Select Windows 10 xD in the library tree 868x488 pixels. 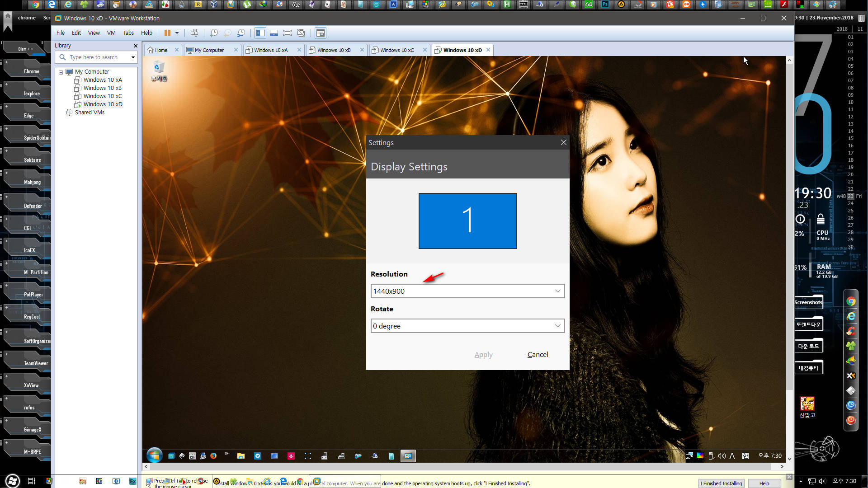pos(103,104)
